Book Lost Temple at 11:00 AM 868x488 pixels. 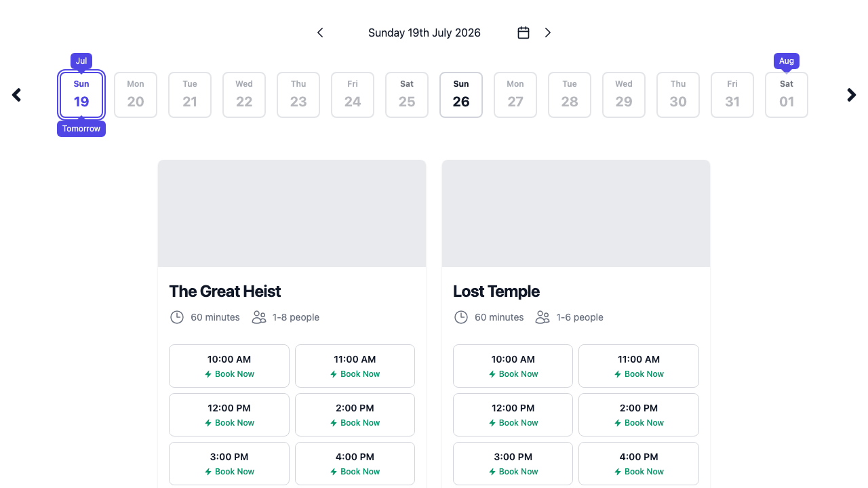639,366
